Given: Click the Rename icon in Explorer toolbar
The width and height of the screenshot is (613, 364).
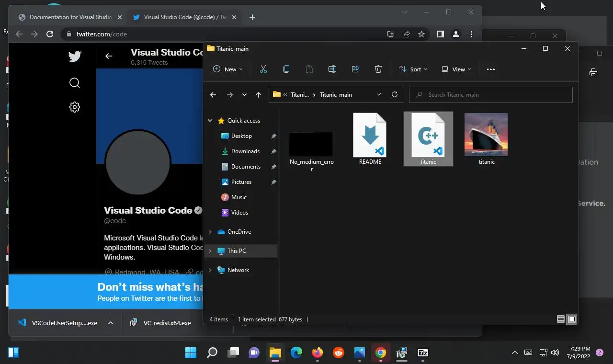Looking at the screenshot, I should click(332, 69).
